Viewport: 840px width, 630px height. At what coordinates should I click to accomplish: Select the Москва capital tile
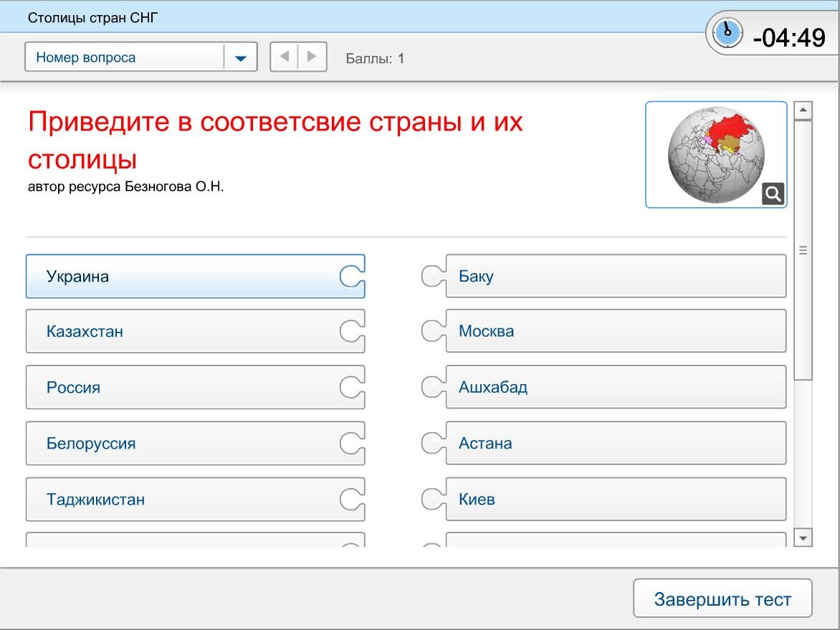tap(616, 331)
